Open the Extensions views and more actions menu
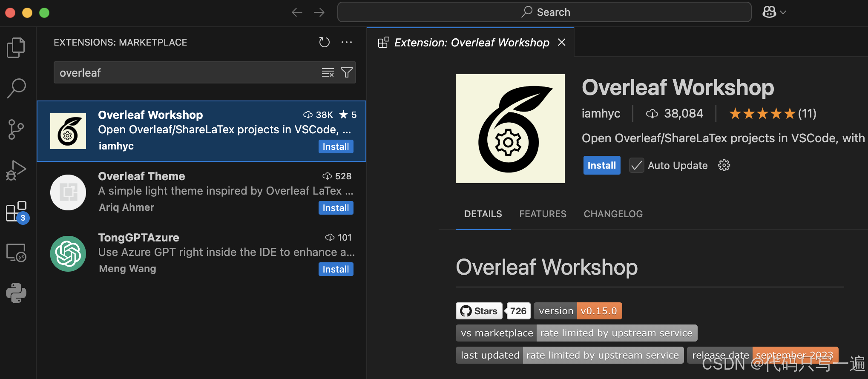This screenshot has width=868, height=379. [x=347, y=42]
